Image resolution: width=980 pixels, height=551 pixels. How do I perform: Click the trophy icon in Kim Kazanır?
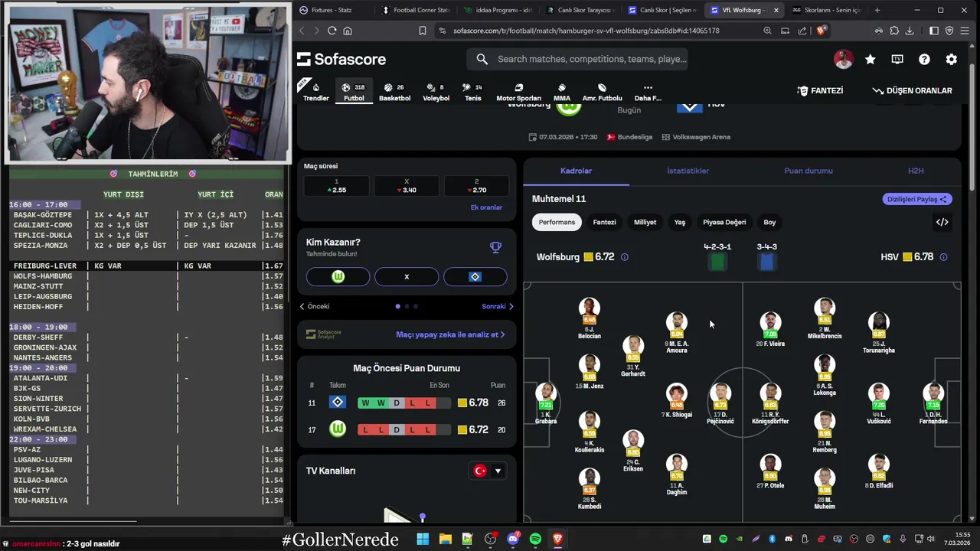pyautogui.click(x=495, y=247)
